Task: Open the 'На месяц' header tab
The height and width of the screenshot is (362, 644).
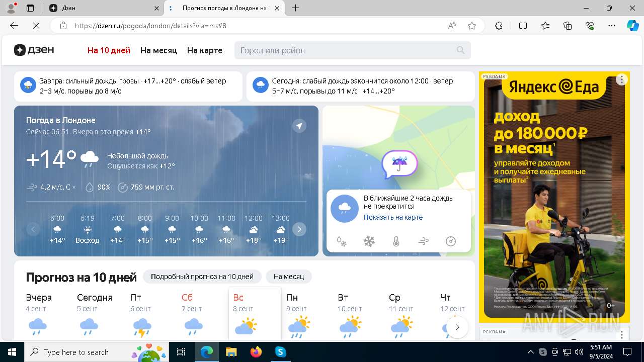Action: coord(158,50)
